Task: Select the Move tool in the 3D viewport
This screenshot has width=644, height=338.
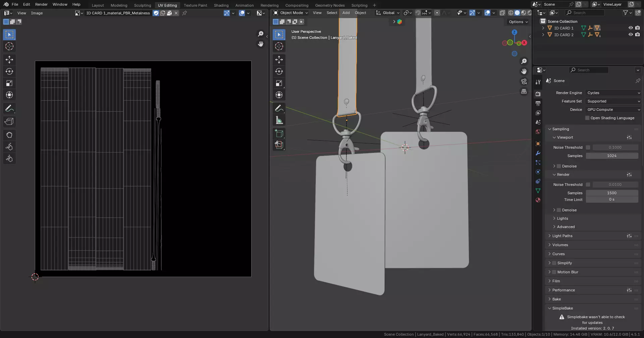Action: (x=279, y=60)
